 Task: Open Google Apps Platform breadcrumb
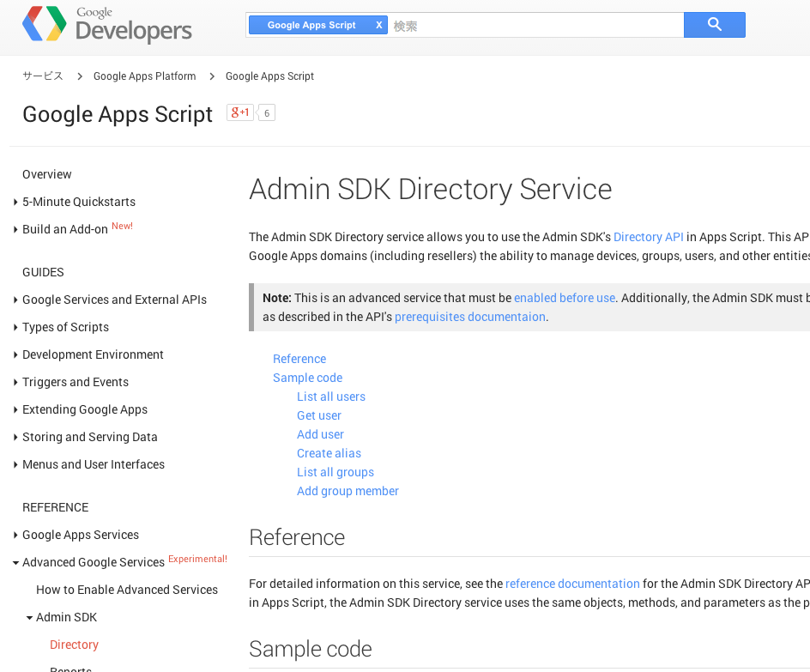click(x=144, y=76)
